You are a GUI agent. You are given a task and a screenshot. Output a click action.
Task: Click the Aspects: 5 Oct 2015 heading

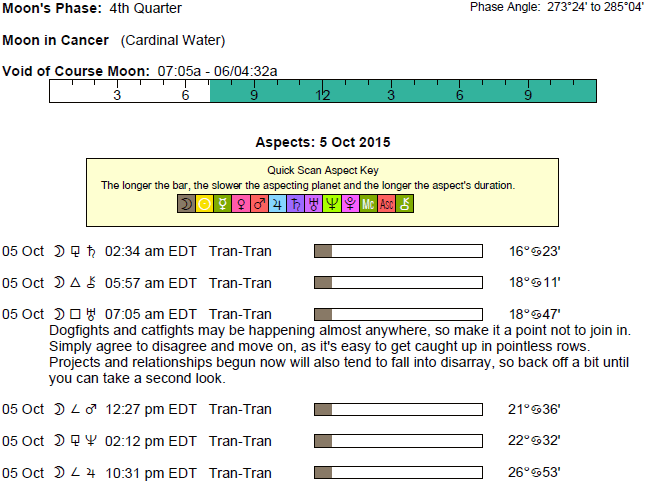[x=323, y=142]
